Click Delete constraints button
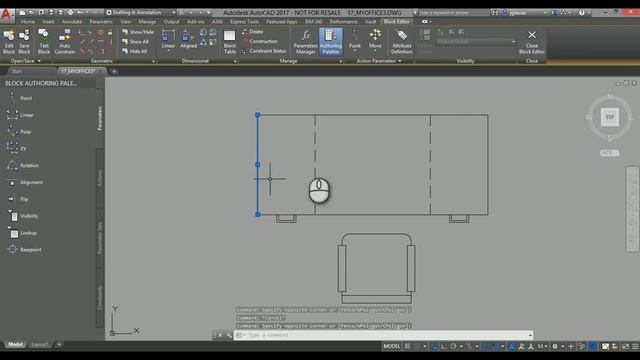640x360 pixels. (x=253, y=31)
